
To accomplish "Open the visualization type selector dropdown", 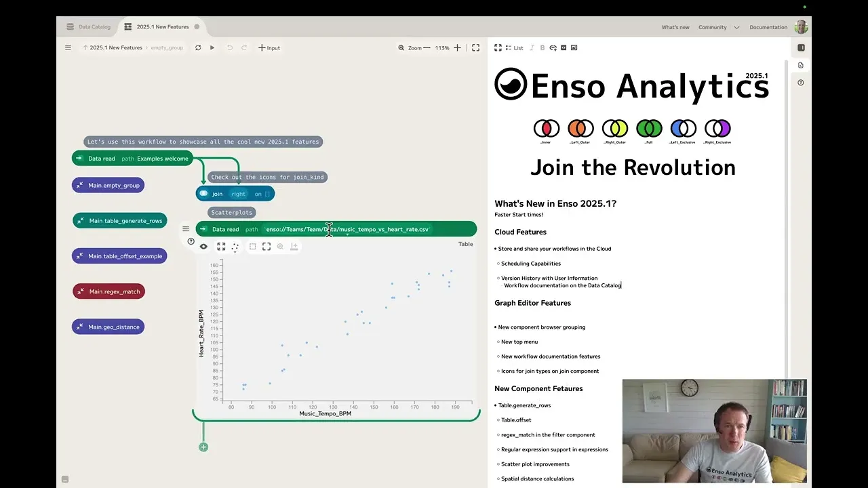I will [235, 247].
